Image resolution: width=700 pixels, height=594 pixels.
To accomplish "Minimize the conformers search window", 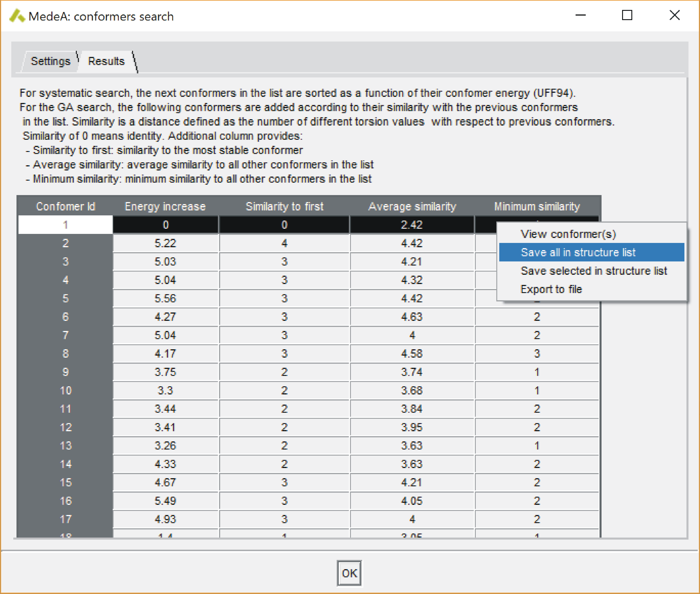I will (x=580, y=15).
